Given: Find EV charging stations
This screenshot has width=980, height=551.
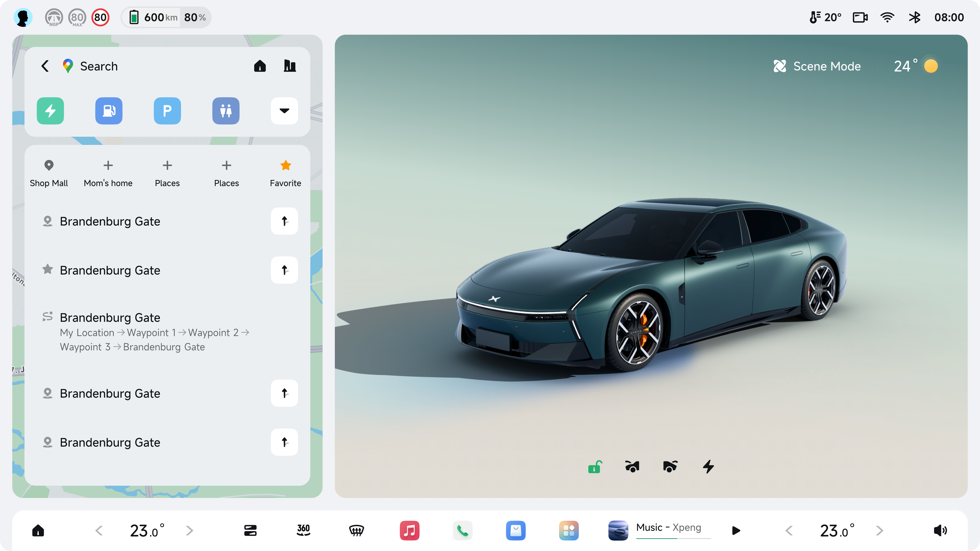Looking at the screenshot, I should pyautogui.click(x=50, y=111).
